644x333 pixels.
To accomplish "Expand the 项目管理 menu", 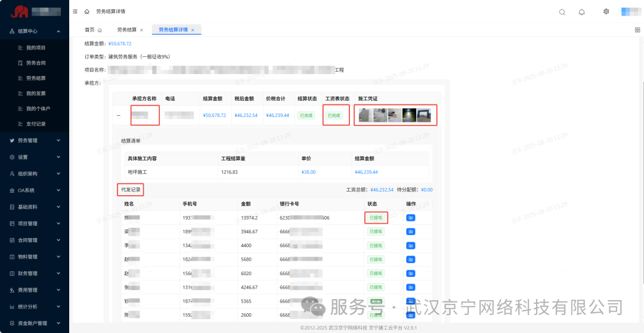I will (x=35, y=224).
